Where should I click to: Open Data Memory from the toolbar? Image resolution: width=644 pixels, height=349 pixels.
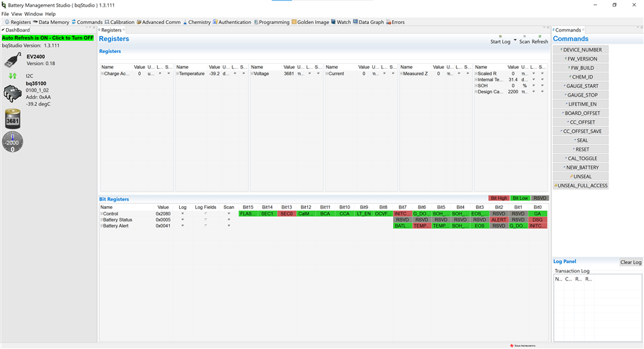[51, 22]
